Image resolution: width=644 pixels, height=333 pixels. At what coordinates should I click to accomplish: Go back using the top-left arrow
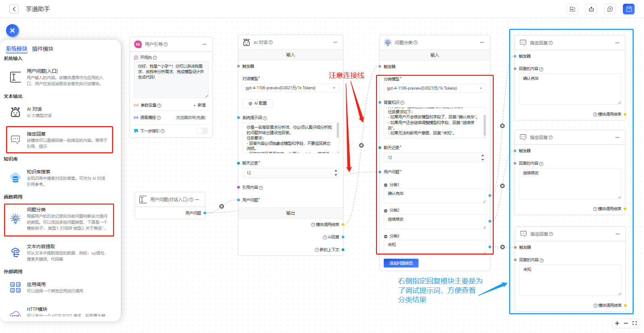tap(14, 9)
